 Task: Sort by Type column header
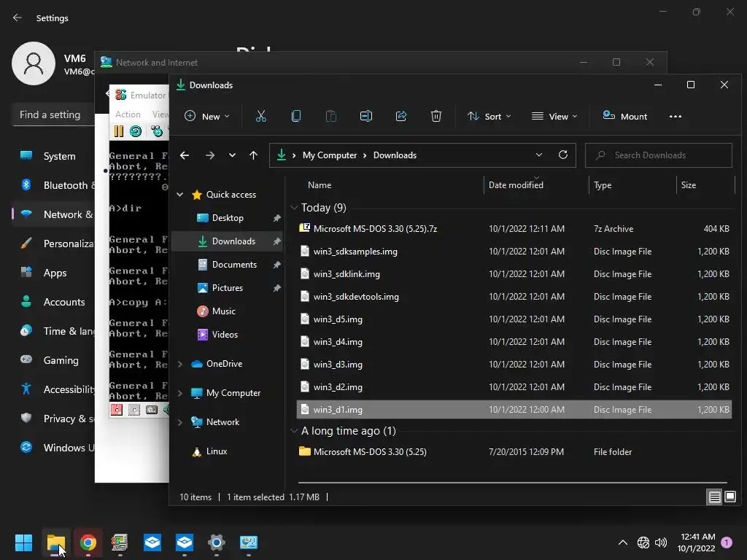[x=602, y=184]
